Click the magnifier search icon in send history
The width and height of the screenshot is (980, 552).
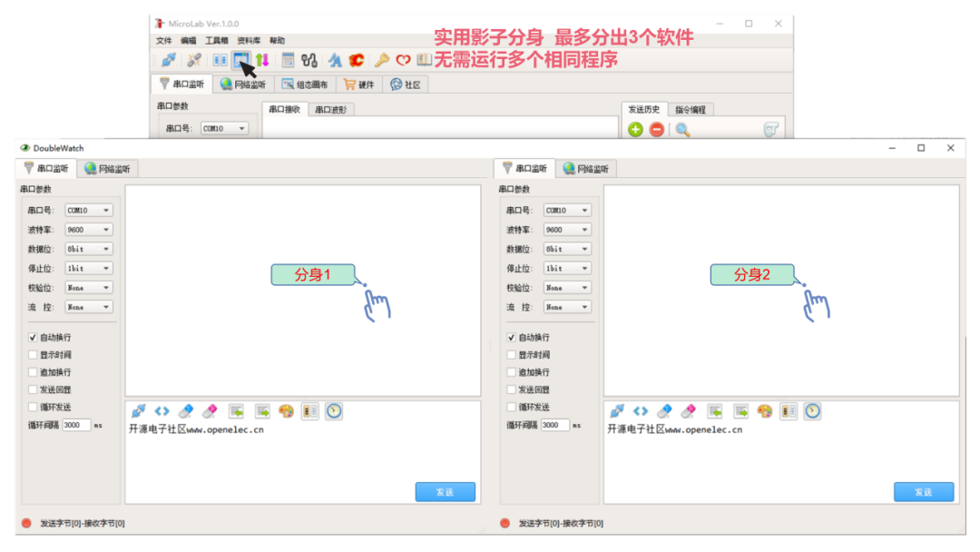(682, 130)
